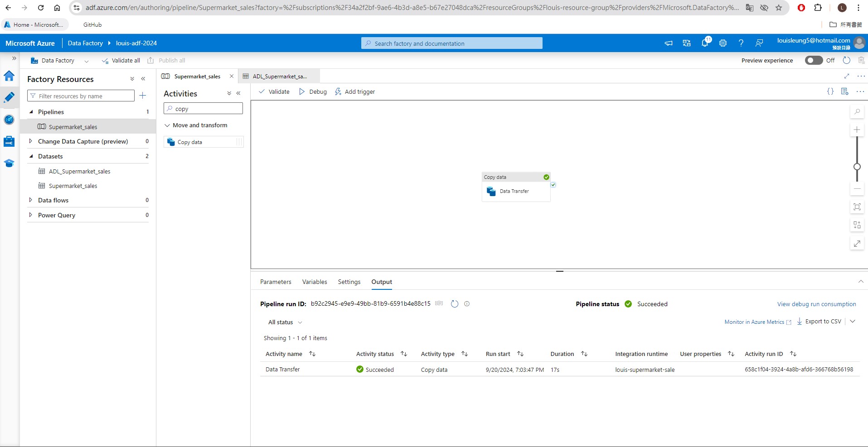Expand the Data flows section

[31, 200]
